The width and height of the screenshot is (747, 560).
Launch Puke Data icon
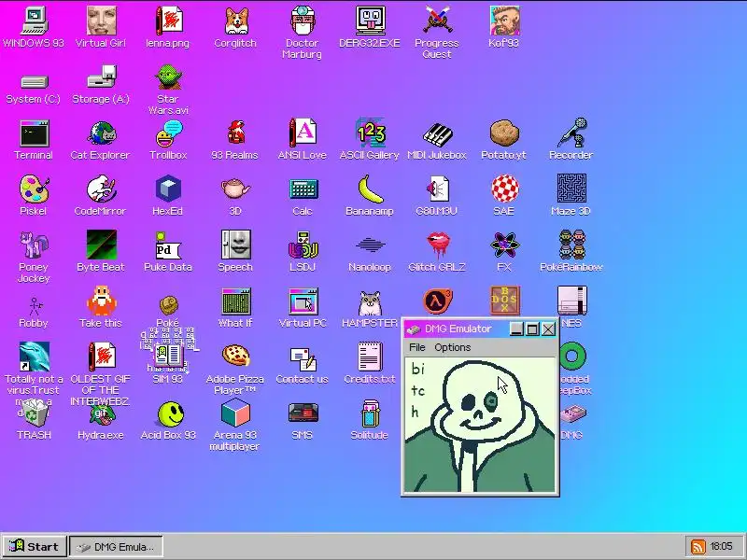coord(168,245)
